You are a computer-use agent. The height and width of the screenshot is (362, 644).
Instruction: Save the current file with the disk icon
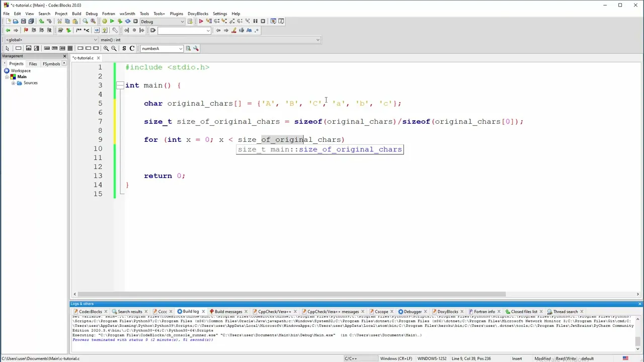click(x=23, y=21)
